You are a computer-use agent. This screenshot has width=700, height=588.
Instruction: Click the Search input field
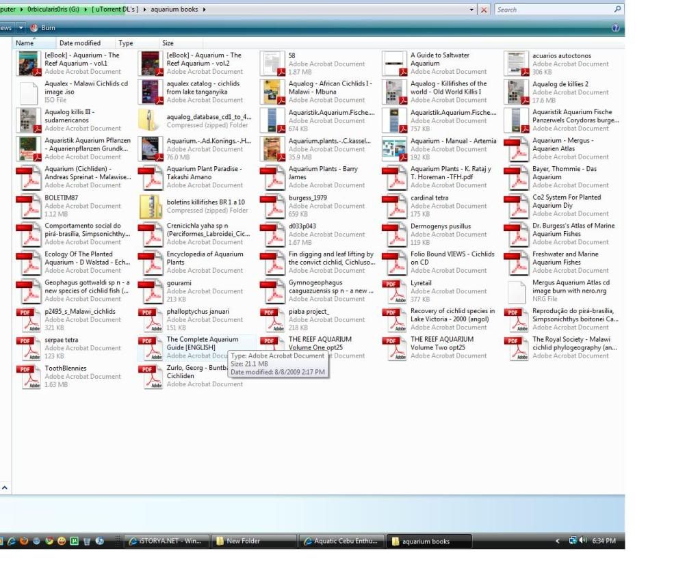point(554,10)
